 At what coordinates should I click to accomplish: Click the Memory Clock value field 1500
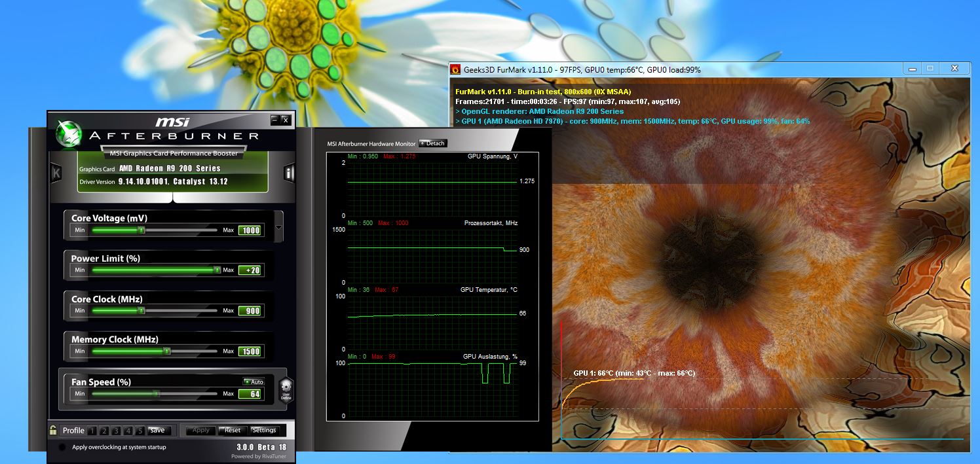tap(250, 351)
